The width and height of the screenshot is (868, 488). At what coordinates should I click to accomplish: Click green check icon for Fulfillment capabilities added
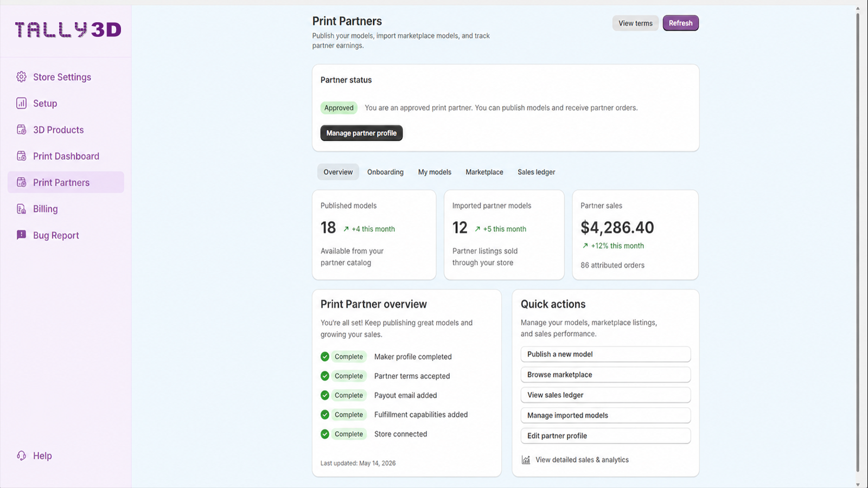(x=325, y=414)
